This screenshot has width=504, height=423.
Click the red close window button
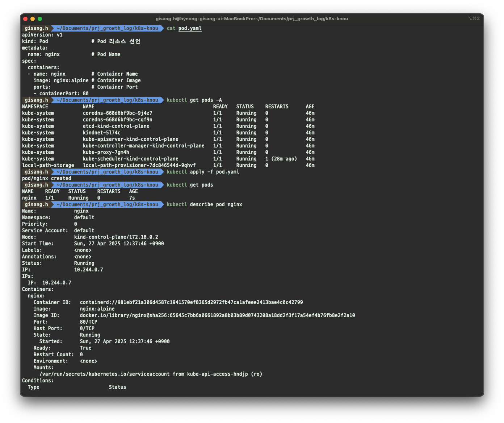[x=25, y=19]
